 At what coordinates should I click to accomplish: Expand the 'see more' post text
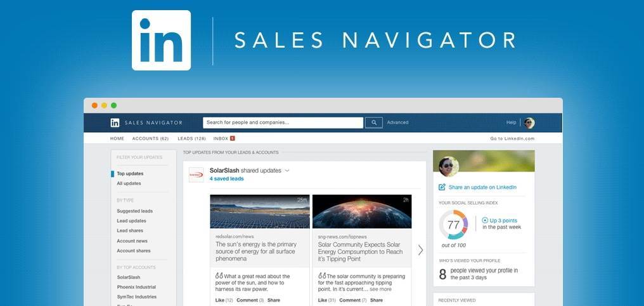tap(381, 289)
